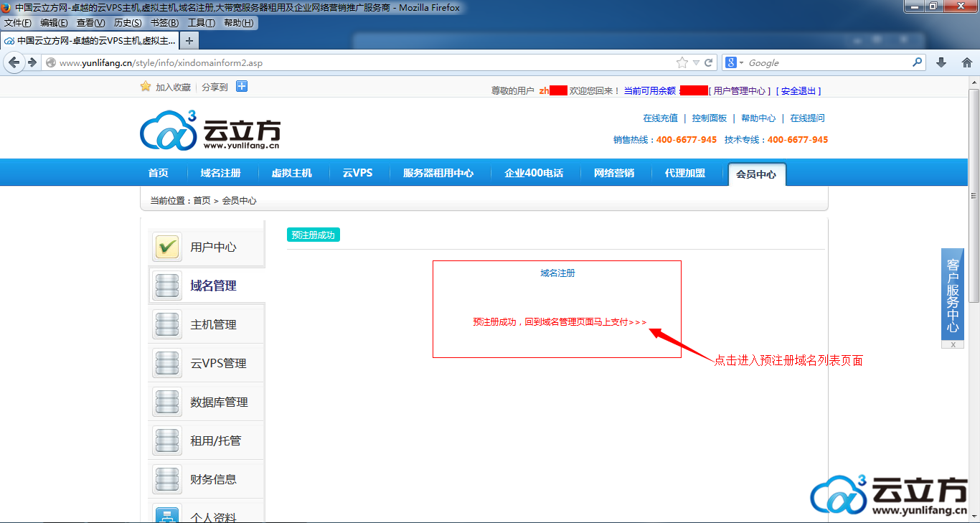The image size is (980, 523).
Task: Click the Firefox back arrow button
Action: point(14,62)
